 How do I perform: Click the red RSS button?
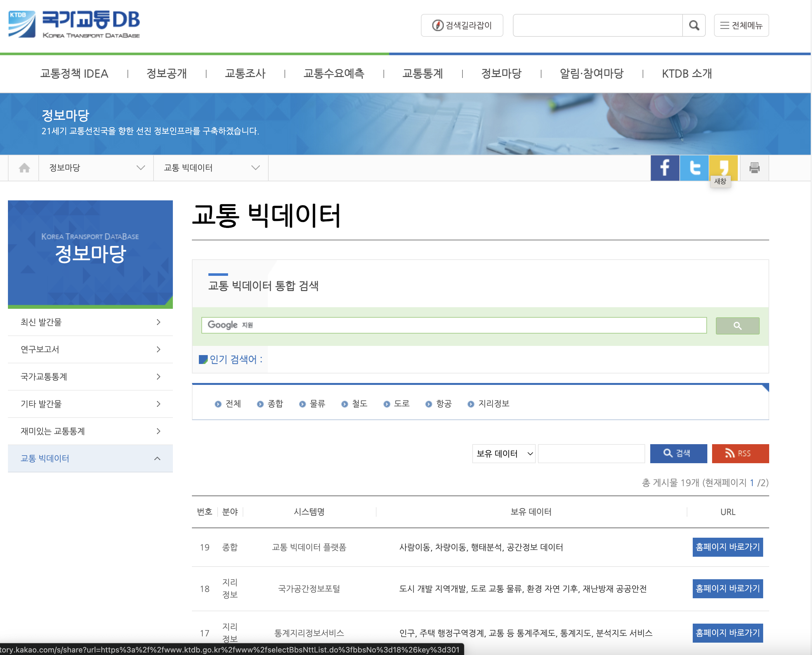point(740,453)
